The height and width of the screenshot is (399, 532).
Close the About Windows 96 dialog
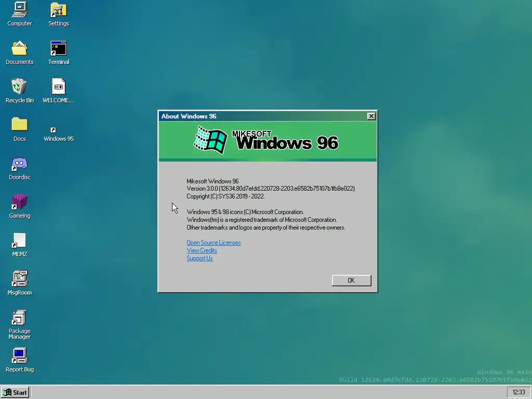pos(371,116)
